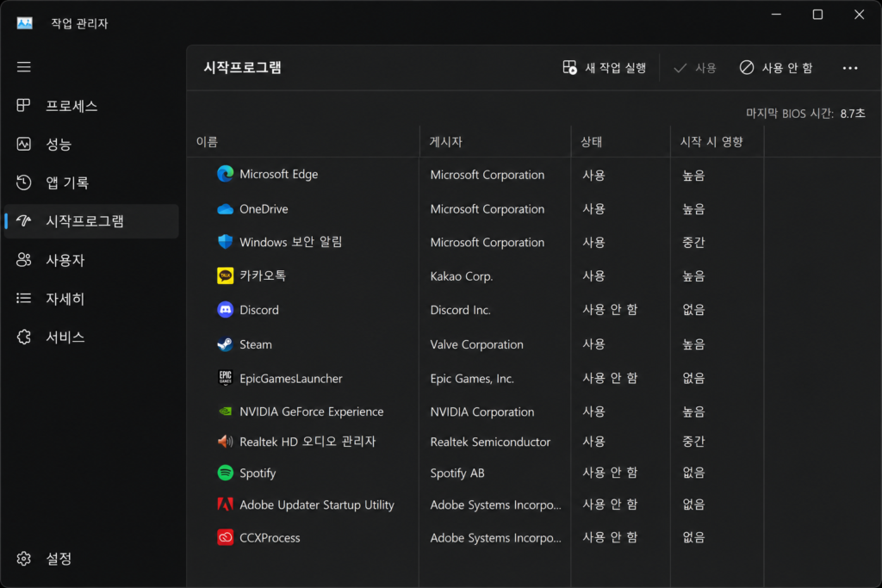Click the 사용 안 함 disable button
Screen dimensions: 882x588
pyautogui.click(x=776, y=68)
